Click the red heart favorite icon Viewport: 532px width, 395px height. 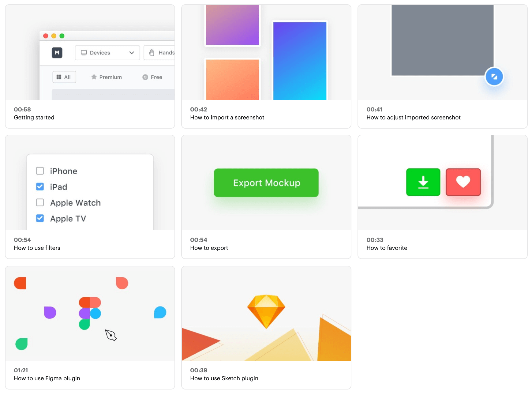[x=463, y=182]
